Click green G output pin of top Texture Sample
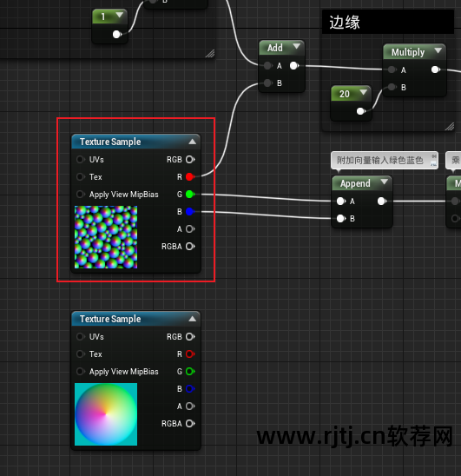Image resolution: width=461 pixels, height=476 pixels. click(x=190, y=194)
